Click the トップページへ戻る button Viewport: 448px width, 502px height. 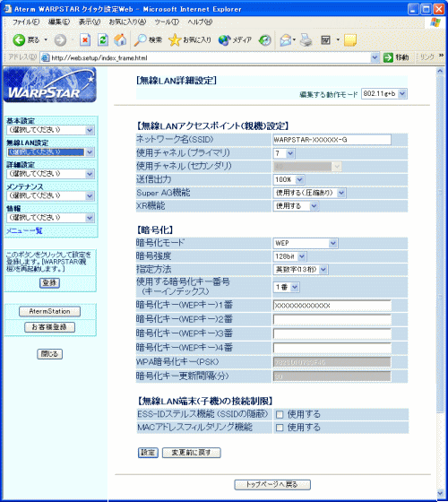[x=272, y=484]
